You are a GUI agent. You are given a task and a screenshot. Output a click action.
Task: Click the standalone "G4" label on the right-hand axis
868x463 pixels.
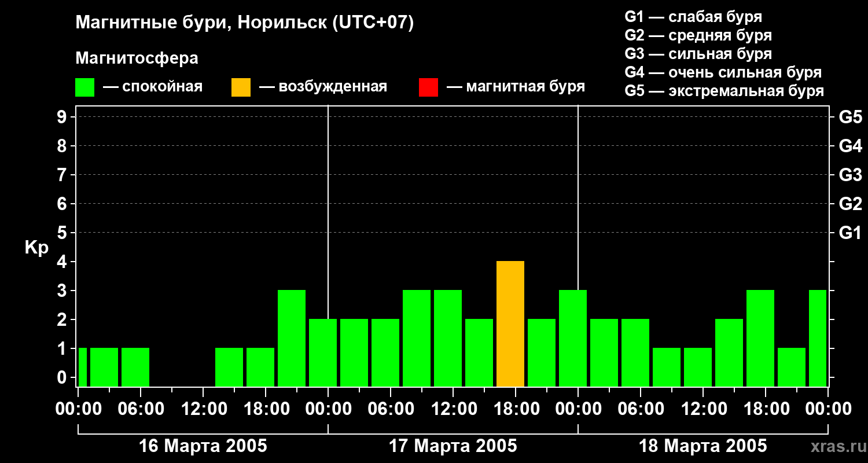[x=851, y=146]
